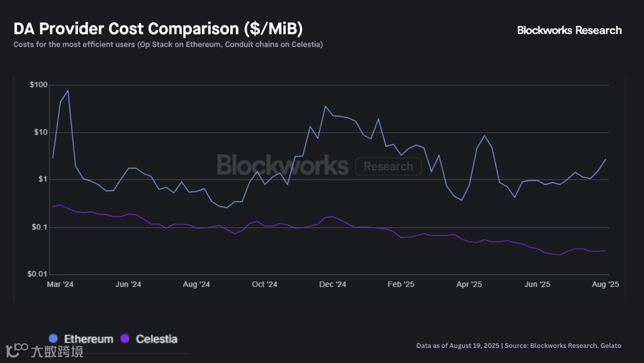Click the $0.1 y-axis label
Image resolution: width=644 pixels, height=363 pixels.
coord(40,227)
